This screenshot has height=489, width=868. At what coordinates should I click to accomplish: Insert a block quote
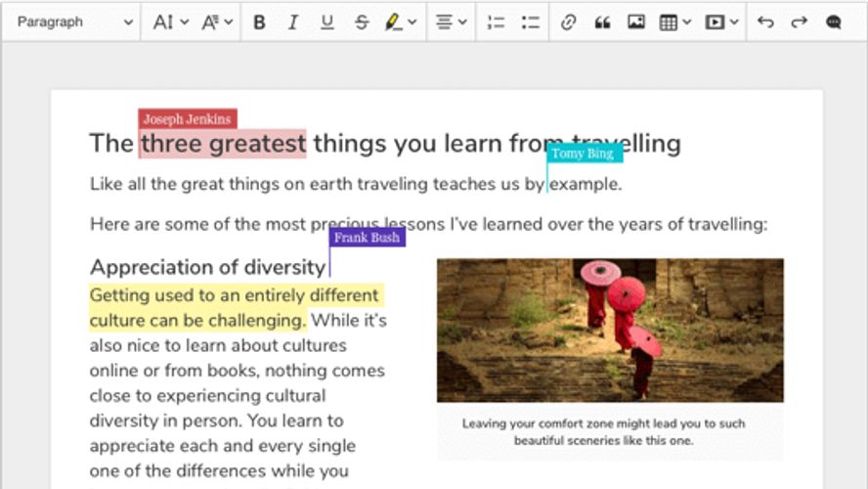tap(602, 22)
